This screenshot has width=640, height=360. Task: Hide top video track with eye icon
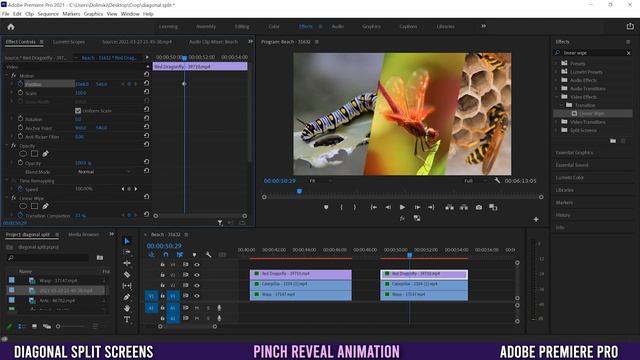(197, 265)
